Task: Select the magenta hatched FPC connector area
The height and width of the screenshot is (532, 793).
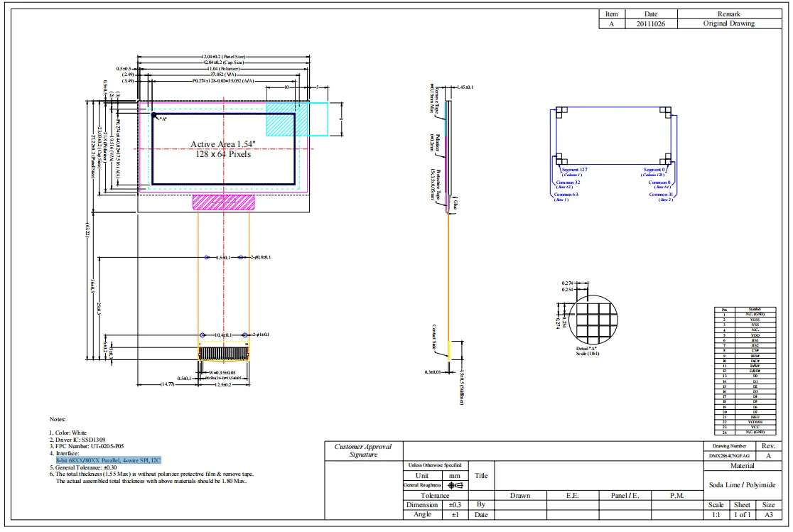Action: coord(222,204)
